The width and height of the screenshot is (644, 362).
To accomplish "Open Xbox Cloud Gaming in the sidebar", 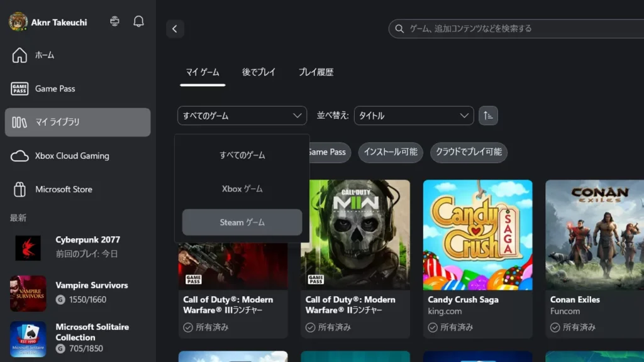I will [77, 156].
